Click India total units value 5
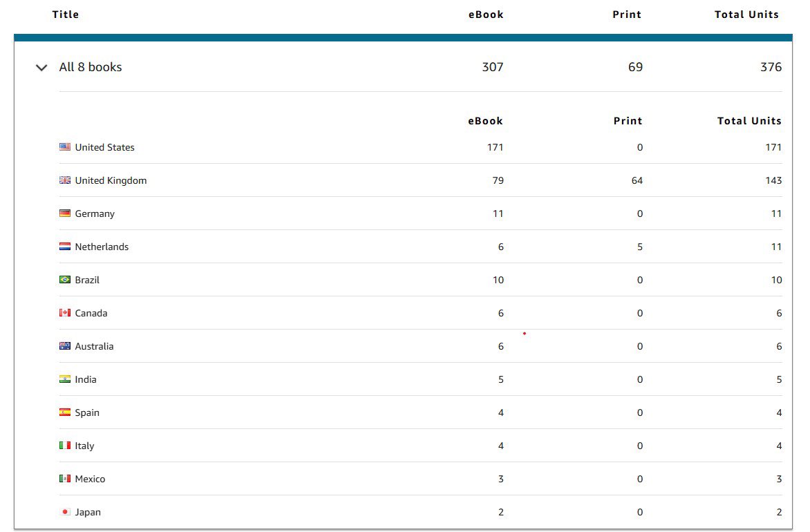Viewport: 810px width, 532px height. pos(779,379)
